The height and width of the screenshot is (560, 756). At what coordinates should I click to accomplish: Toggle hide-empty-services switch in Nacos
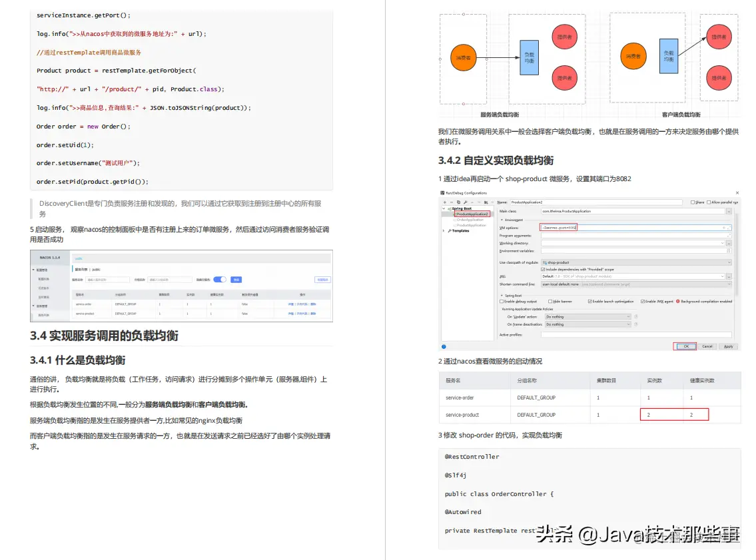pyautogui.click(x=220, y=280)
